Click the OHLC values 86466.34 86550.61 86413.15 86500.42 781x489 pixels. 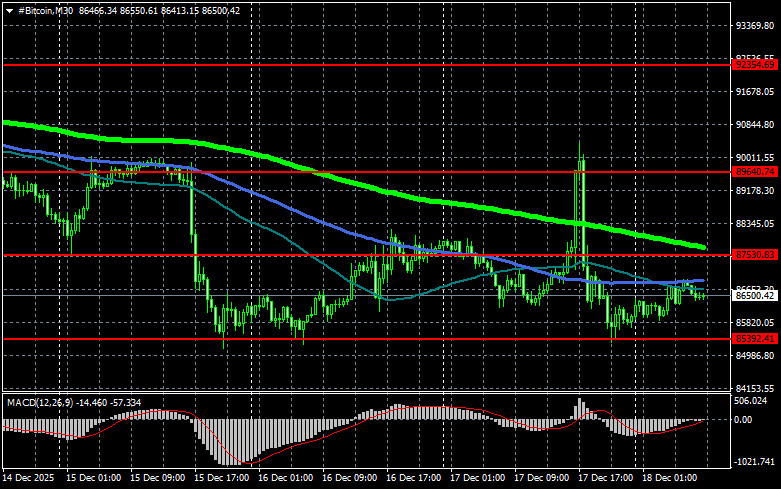[159, 10]
